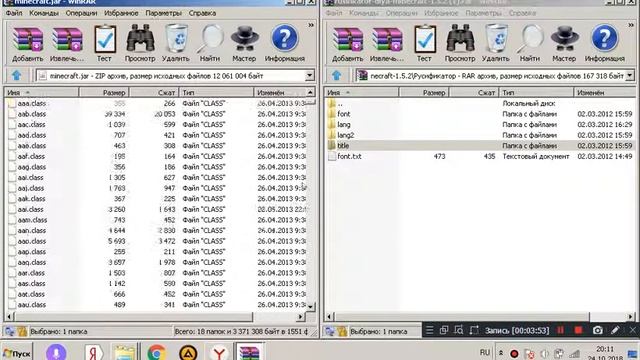This screenshot has height=360, width=640.
Task: Click Извлечь icon in the RAR archive window
Action: coord(387,43)
